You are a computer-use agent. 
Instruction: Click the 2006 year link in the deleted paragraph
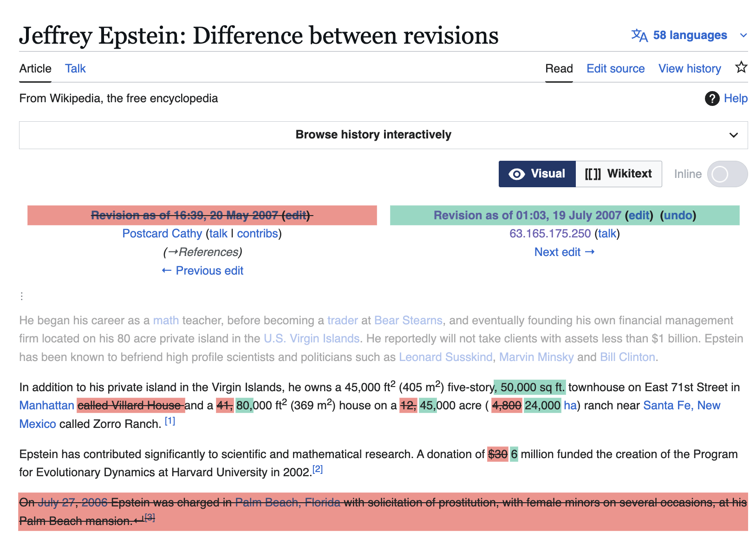coord(95,503)
